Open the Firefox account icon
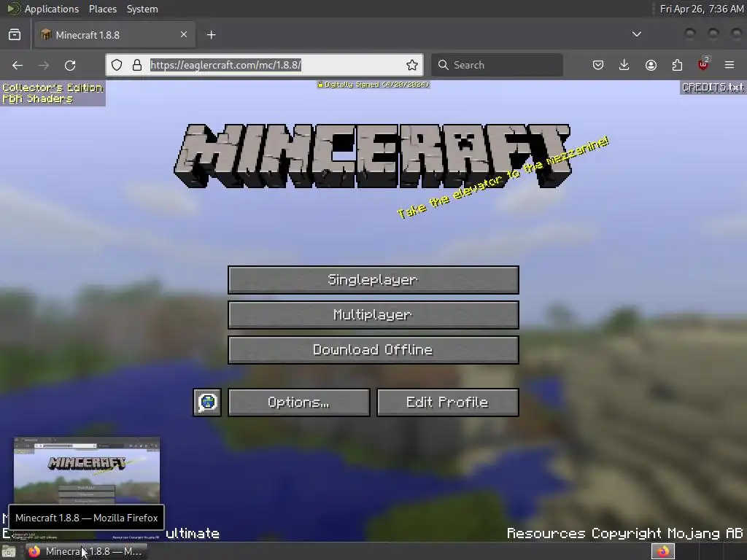The width and height of the screenshot is (747, 560). tap(651, 65)
